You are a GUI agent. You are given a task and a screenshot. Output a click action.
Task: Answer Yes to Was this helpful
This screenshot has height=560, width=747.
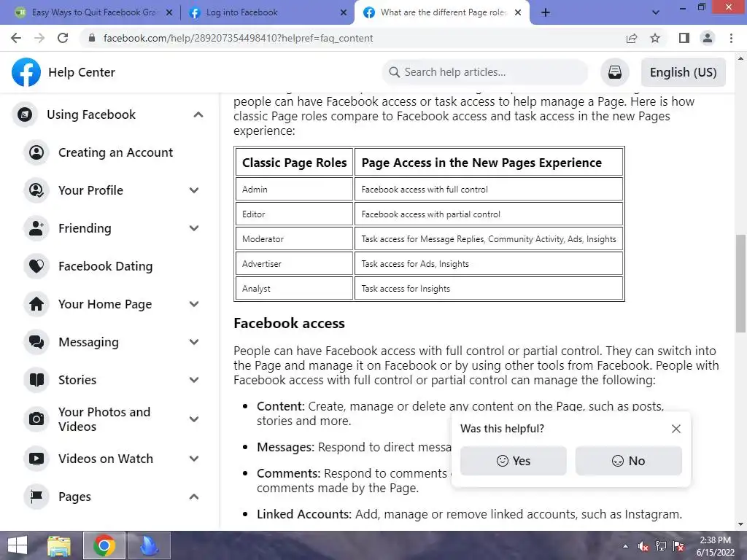(513, 461)
